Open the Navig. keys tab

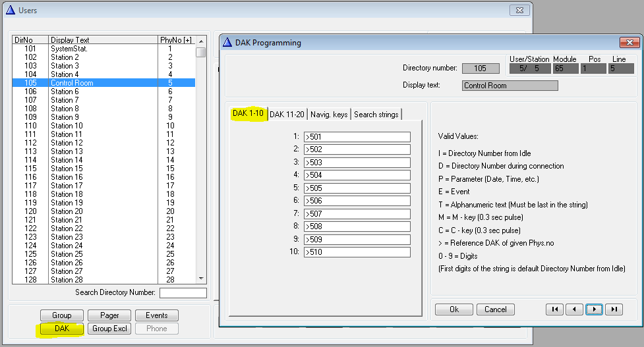click(329, 115)
